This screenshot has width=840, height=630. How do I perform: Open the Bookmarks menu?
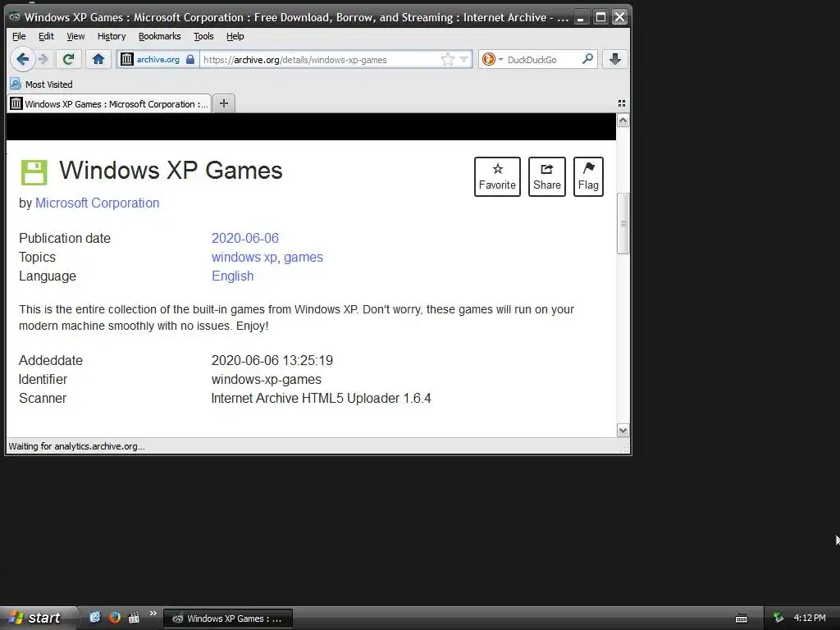pyautogui.click(x=160, y=36)
